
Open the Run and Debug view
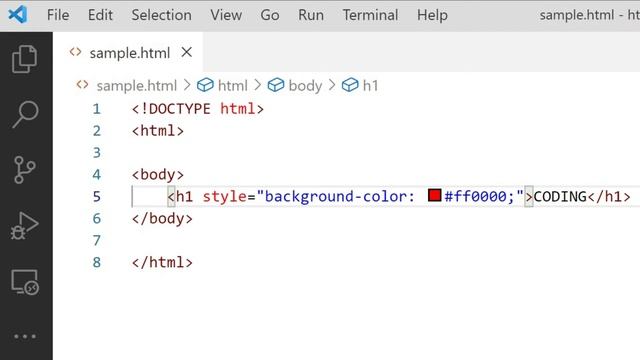pyautogui.click(x=25, y=226)
